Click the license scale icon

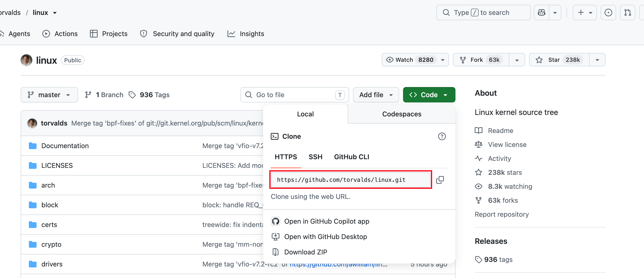pyautogui.click(x=479, y=145)
